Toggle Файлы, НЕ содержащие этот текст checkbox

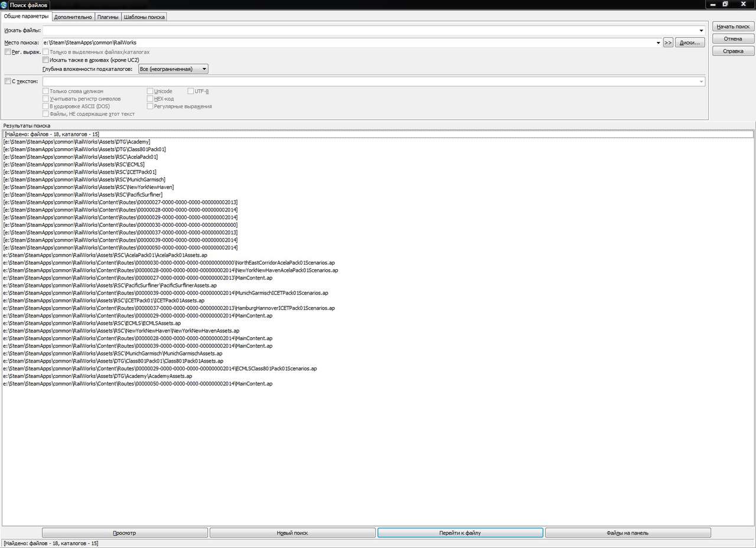coord(46,114)
